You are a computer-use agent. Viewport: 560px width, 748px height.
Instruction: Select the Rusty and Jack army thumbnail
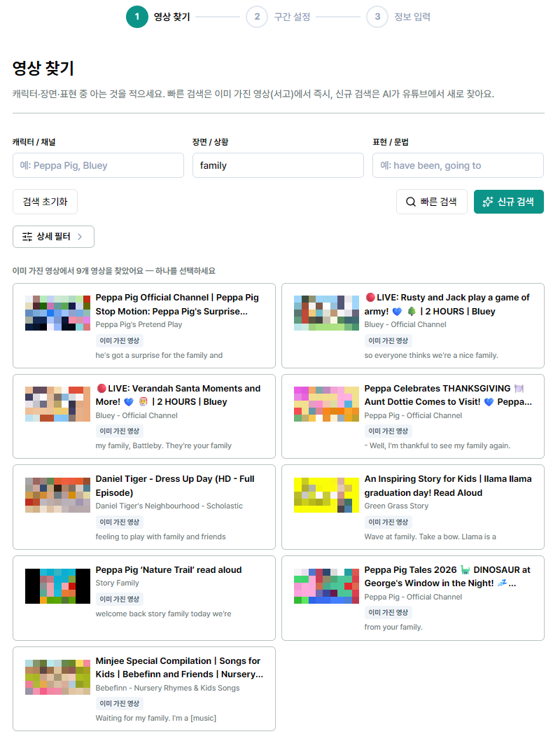point(326,313)
